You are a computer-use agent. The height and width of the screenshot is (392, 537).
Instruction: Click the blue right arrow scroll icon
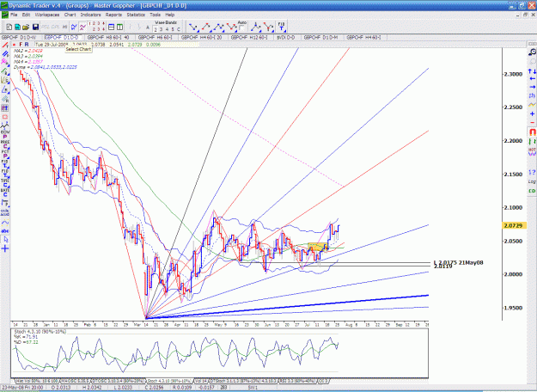[532, 87]
